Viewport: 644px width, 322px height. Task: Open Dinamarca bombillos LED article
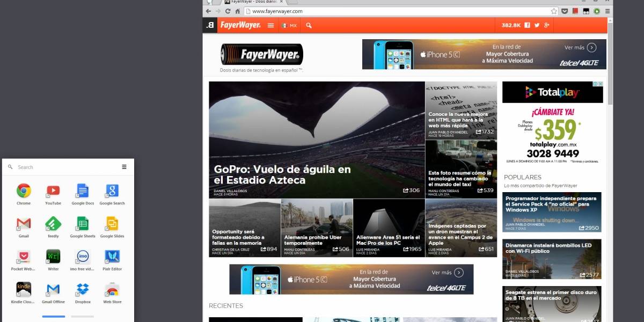[552, 259]
